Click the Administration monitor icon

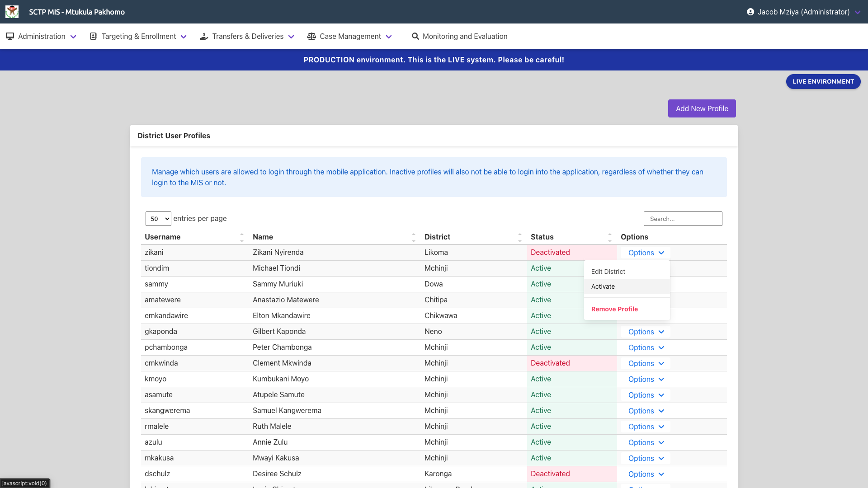pos(10,36)
